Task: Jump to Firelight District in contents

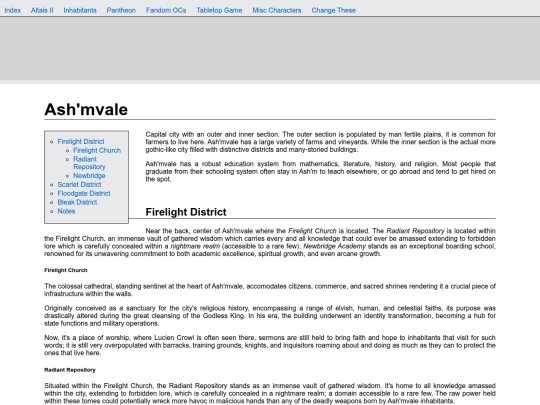Action: (81, 142)
